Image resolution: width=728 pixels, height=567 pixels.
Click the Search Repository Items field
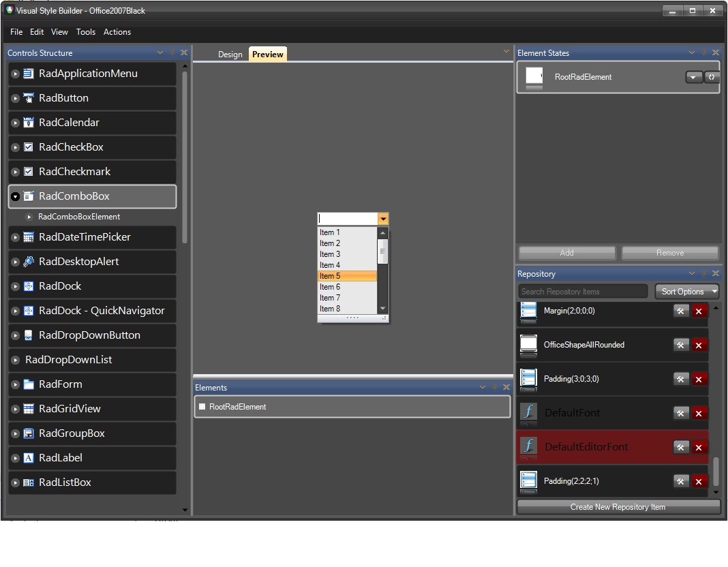[583, 292]
